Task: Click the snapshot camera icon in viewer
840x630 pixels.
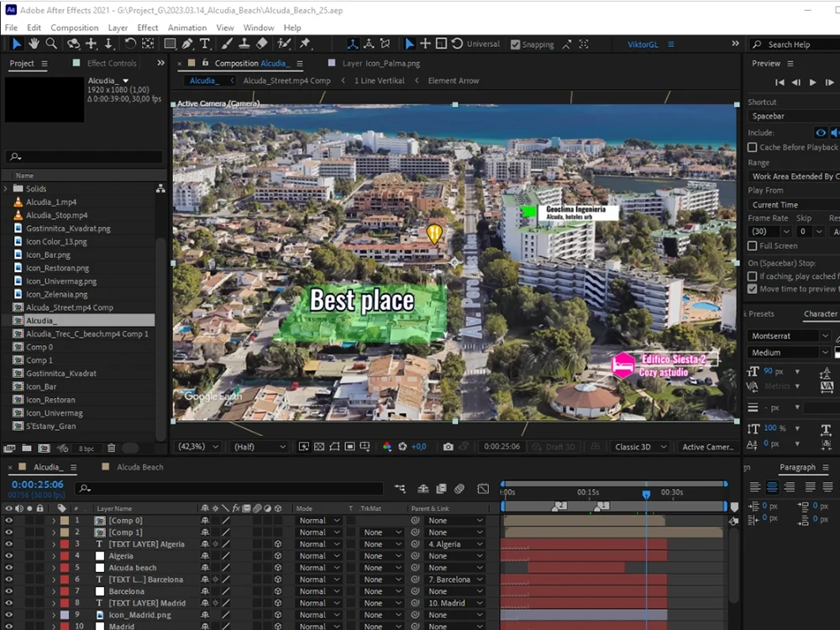Action: coord(448,447)
